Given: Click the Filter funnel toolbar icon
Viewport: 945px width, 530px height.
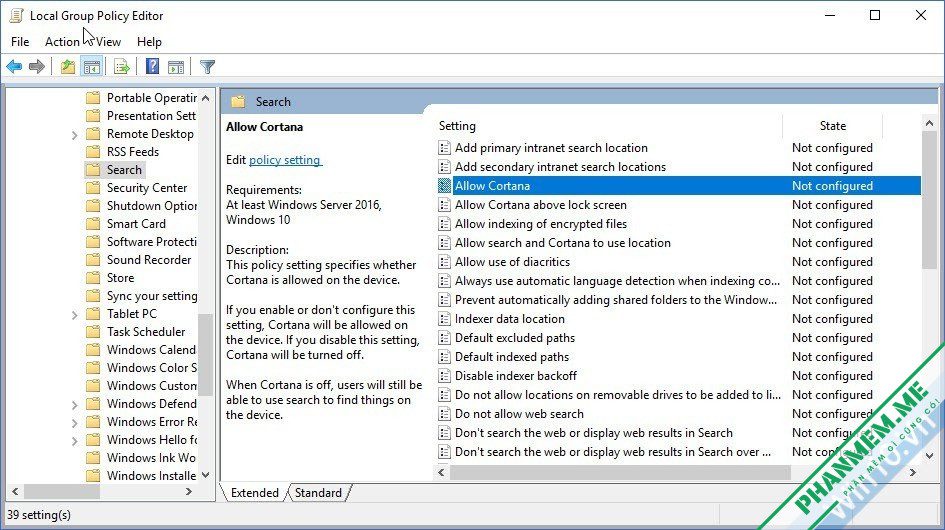Looking at the screenshot, I should click(207, 67).
